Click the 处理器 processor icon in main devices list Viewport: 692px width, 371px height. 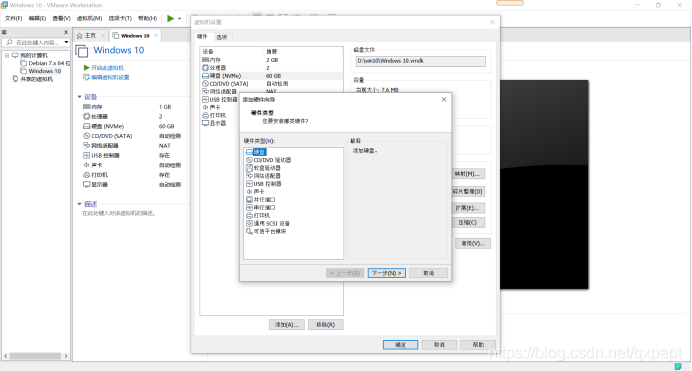[x=86, y=116]
